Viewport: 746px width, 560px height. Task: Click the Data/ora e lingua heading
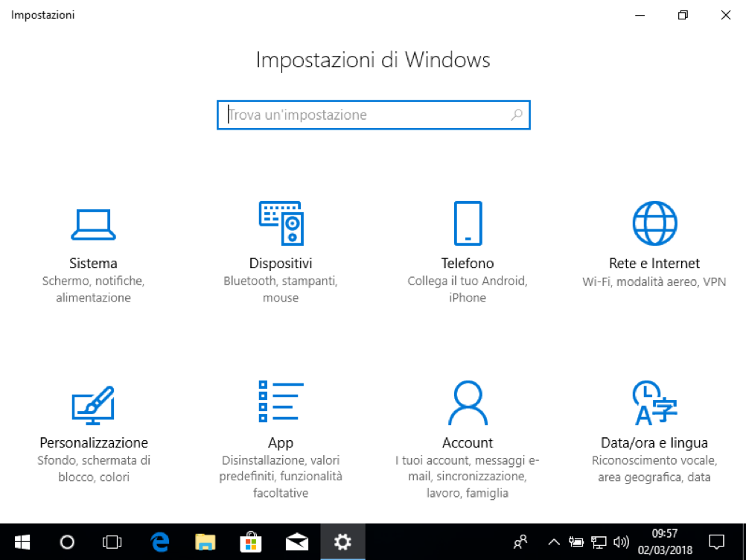point(654,443)
